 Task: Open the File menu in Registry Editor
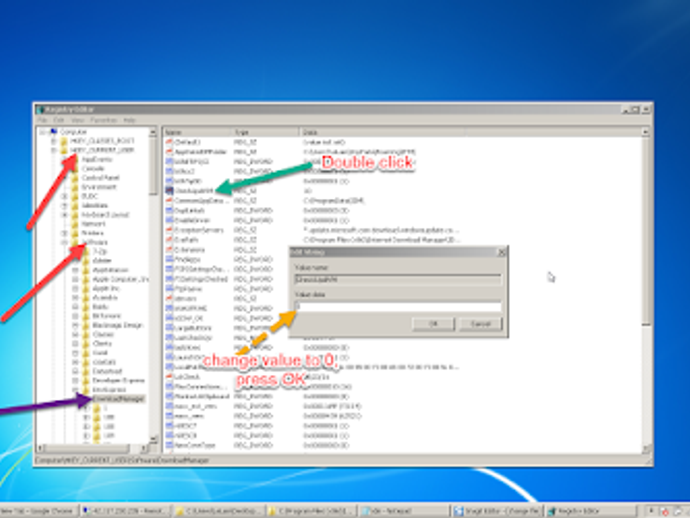click(43, 120)
